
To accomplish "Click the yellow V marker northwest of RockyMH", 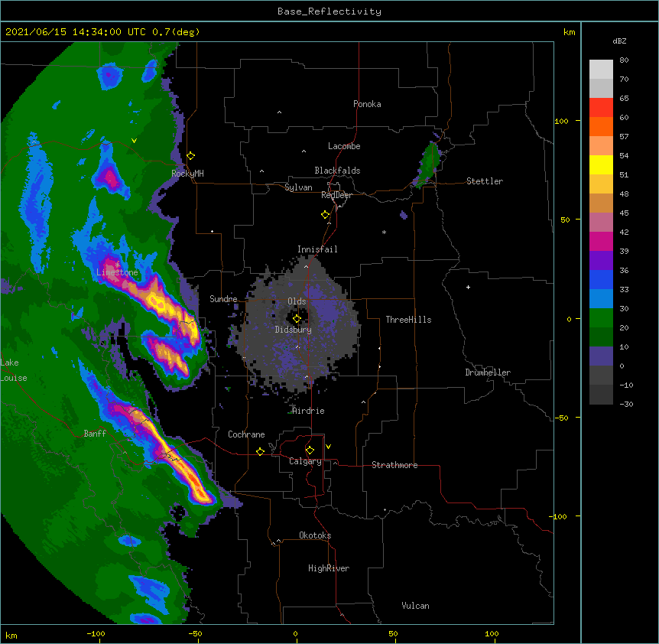I will coord(134,141).
